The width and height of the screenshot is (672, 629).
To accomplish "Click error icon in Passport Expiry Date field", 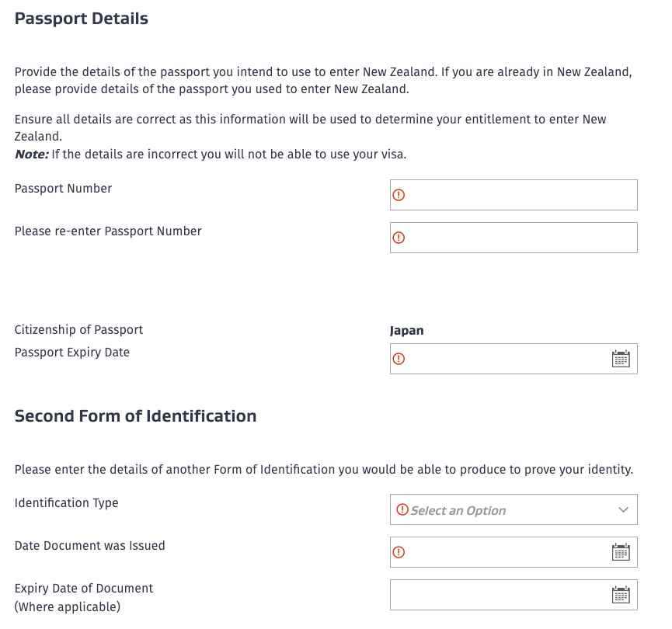I will tap(399, 359).
